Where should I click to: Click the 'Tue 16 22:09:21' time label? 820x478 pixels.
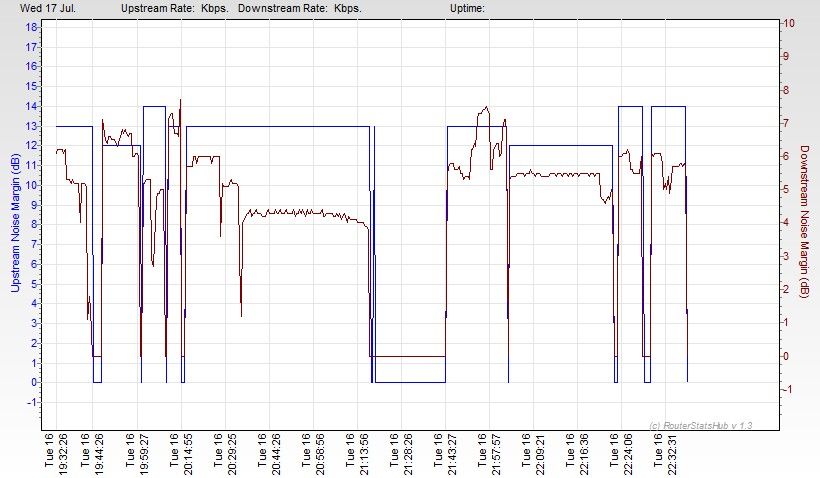pos(533,454)
